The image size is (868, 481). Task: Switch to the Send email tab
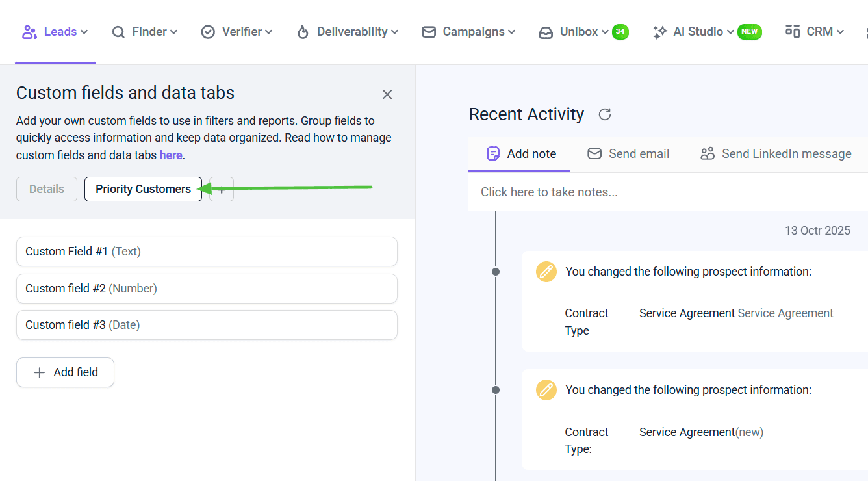[628, 154]
